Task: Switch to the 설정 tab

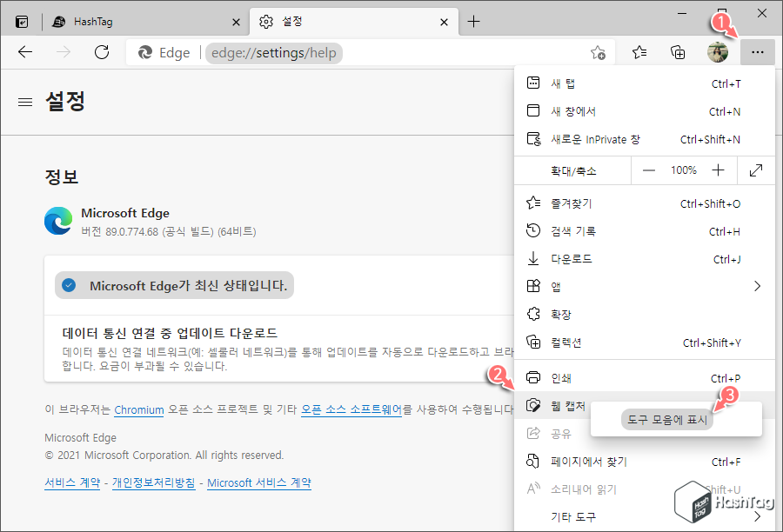Action: [x=353, y=22]
